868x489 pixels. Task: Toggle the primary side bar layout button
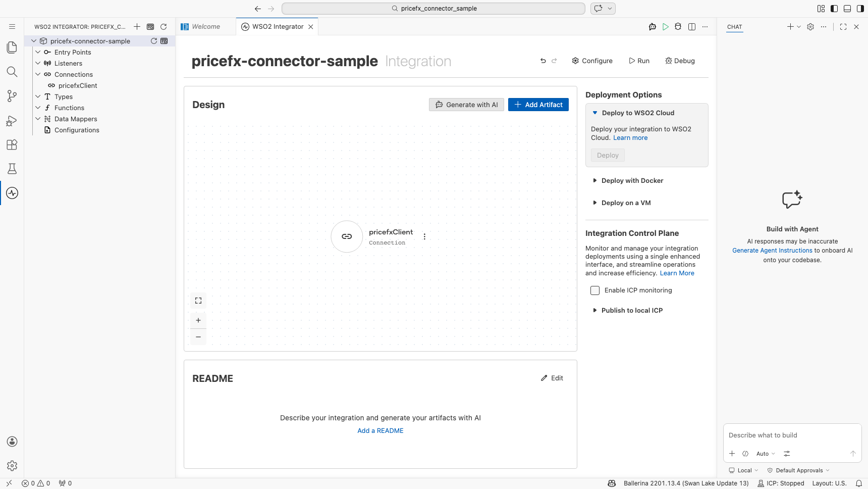[x=834, y=9]
